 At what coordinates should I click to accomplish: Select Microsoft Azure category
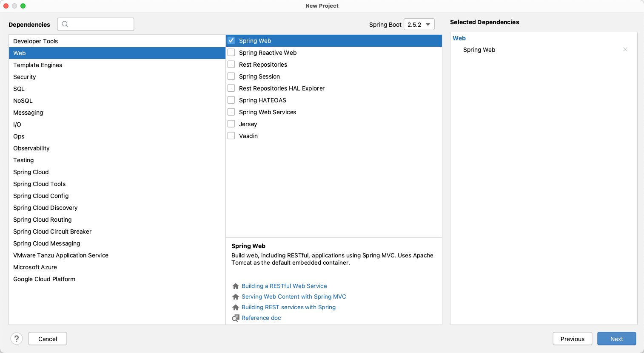(117, 267)
